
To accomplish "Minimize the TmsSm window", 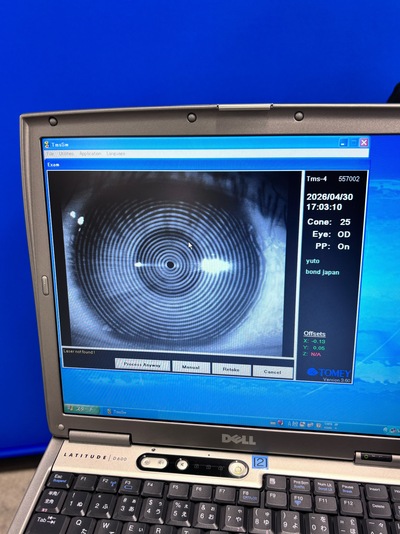I will (343, 143).
